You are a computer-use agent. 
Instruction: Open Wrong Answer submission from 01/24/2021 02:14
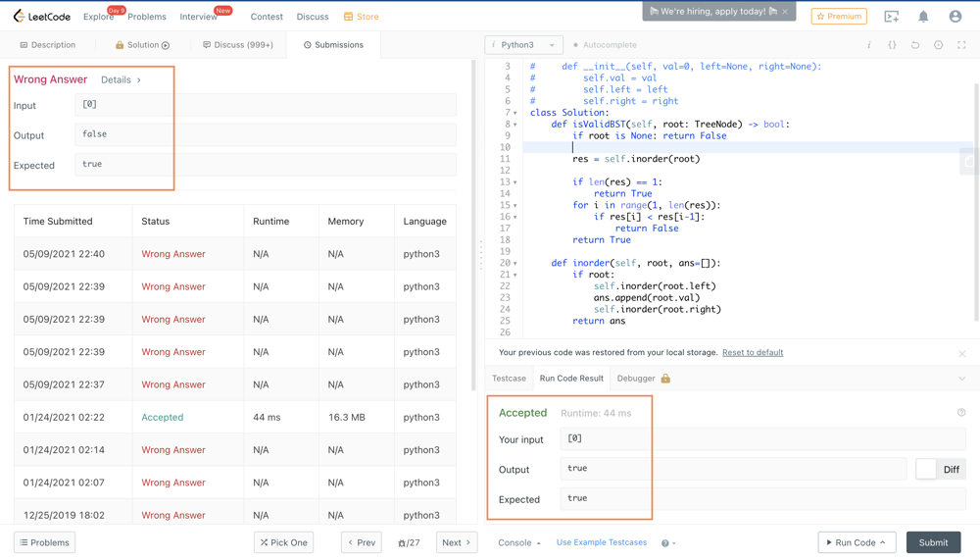pyautogui.click(x=173, y=450)
